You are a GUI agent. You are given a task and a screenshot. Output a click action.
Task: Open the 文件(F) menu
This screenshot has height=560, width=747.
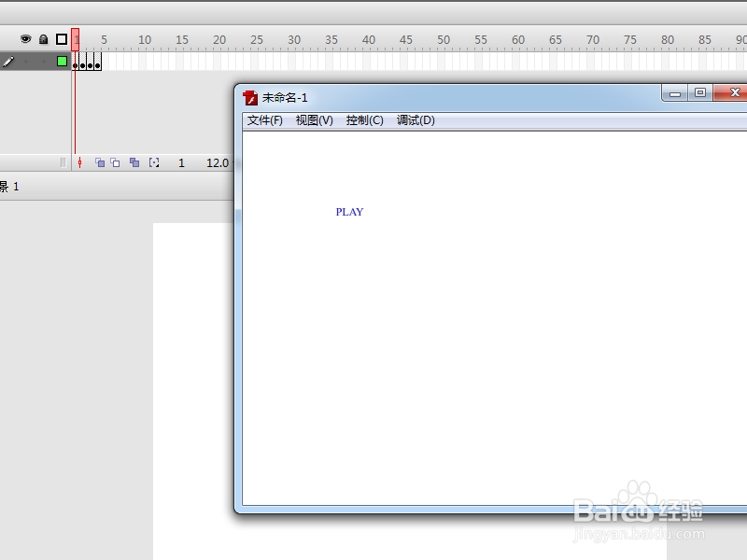click(x=264, y=120)
